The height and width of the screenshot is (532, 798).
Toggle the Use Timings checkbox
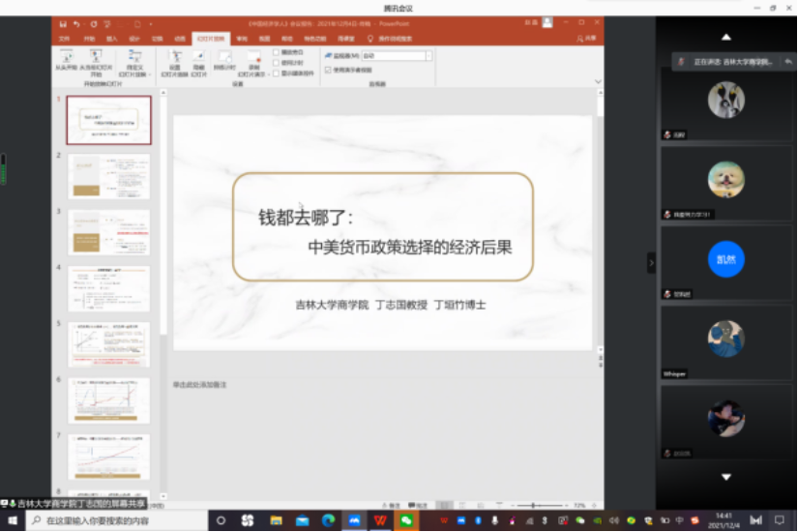click(277, 62)
